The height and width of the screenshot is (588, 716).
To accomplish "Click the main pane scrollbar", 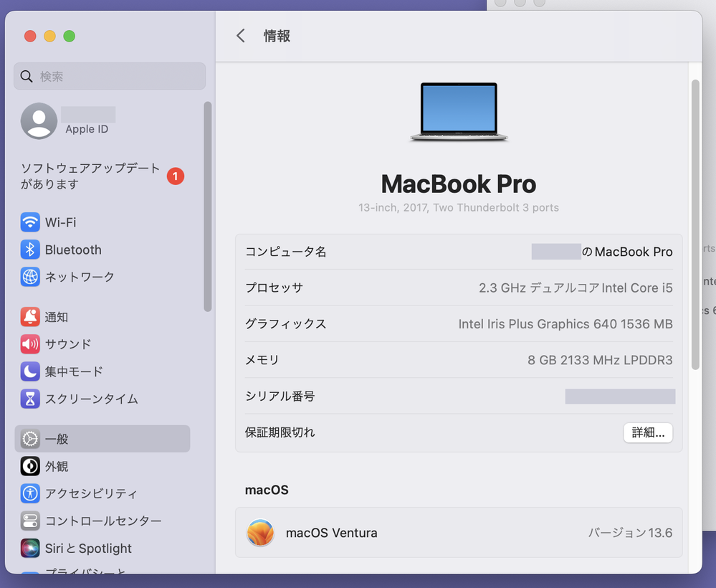I will [695, 224].
